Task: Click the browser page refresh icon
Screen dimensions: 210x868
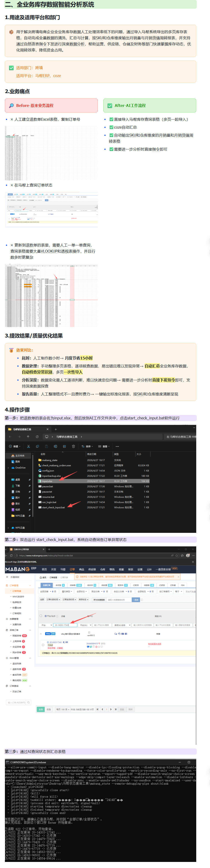Action: pyautogui.click(x=11, y=556)
